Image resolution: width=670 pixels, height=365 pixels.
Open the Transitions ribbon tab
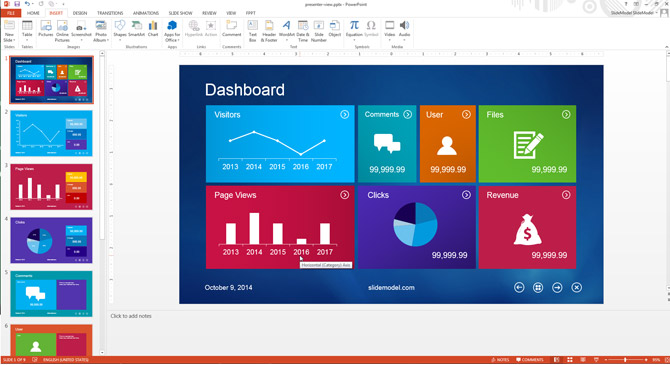tap(110, 13)
